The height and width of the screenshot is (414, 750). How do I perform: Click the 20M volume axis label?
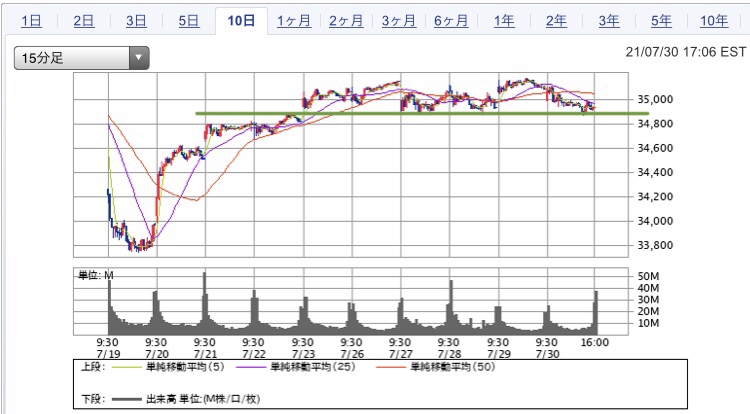[648, 311]
